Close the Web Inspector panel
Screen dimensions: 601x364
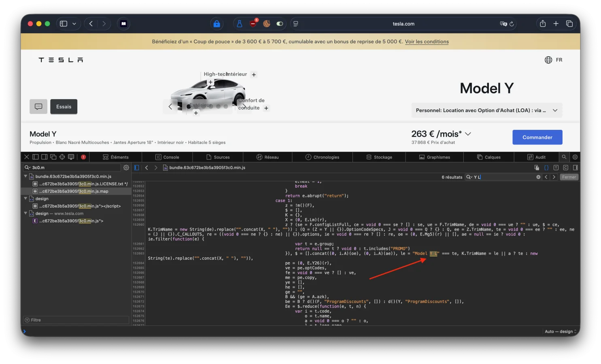[27, 157]
